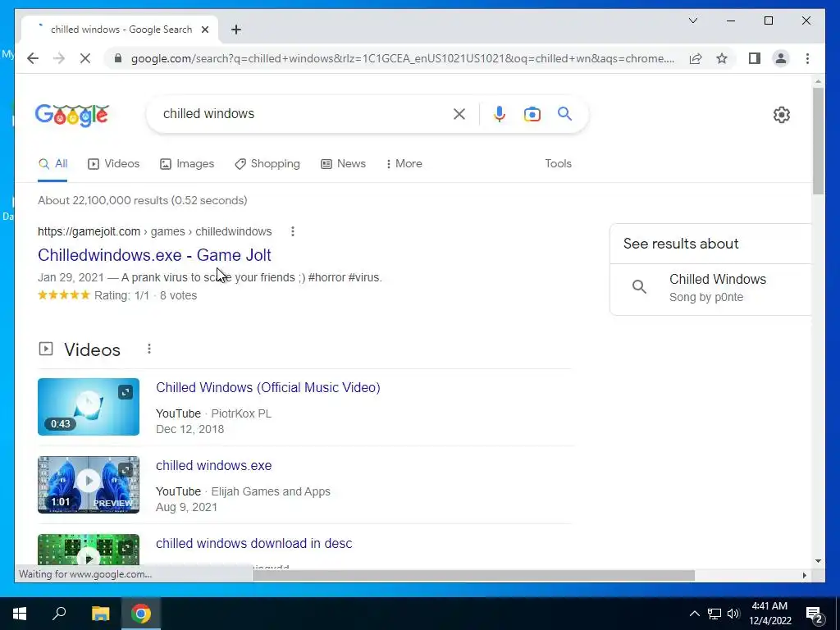This screenshot has width=840, height=630.
Task: Switch to Videos tab
Action: [113, 164]
